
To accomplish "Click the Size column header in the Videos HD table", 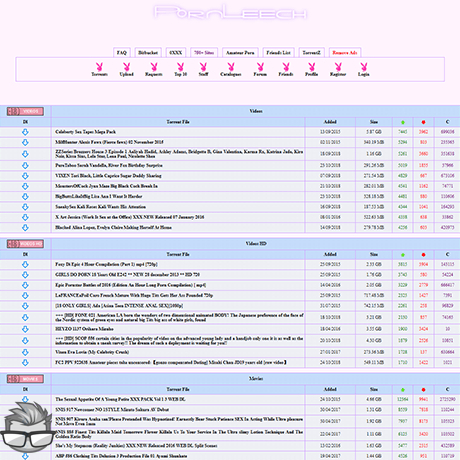I will [374, 254].
